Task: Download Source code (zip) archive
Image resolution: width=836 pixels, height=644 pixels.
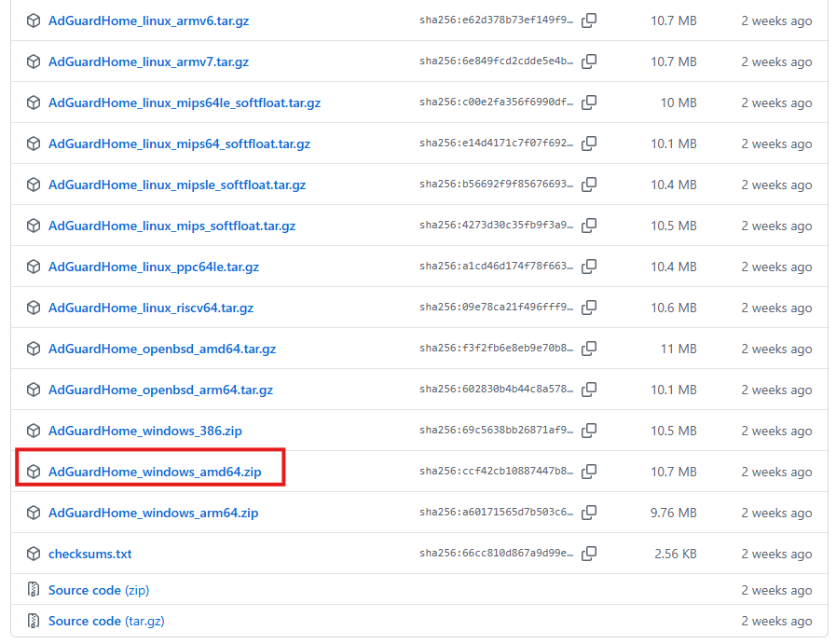Action: (98, 590)
